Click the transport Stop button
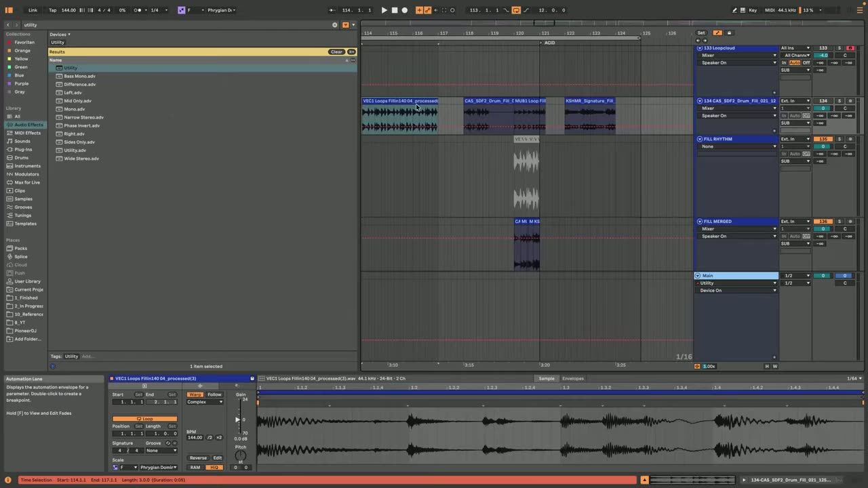 pyautogui.click(x=395, y=10)
